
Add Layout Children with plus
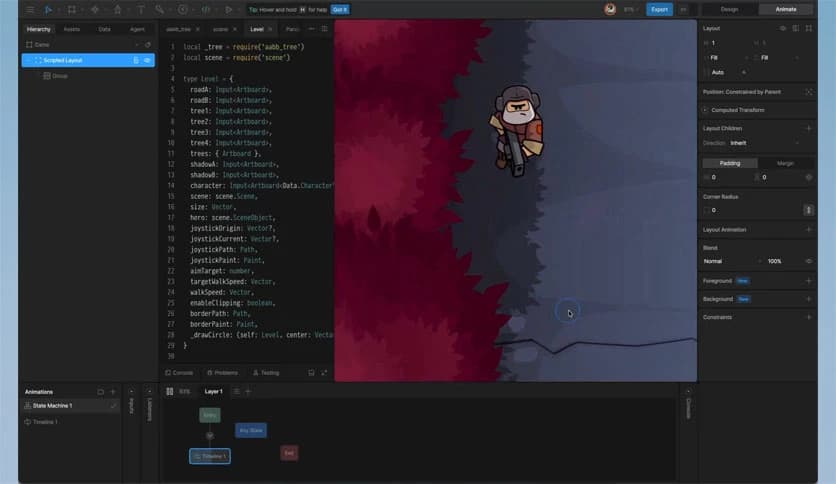point(808,128)
